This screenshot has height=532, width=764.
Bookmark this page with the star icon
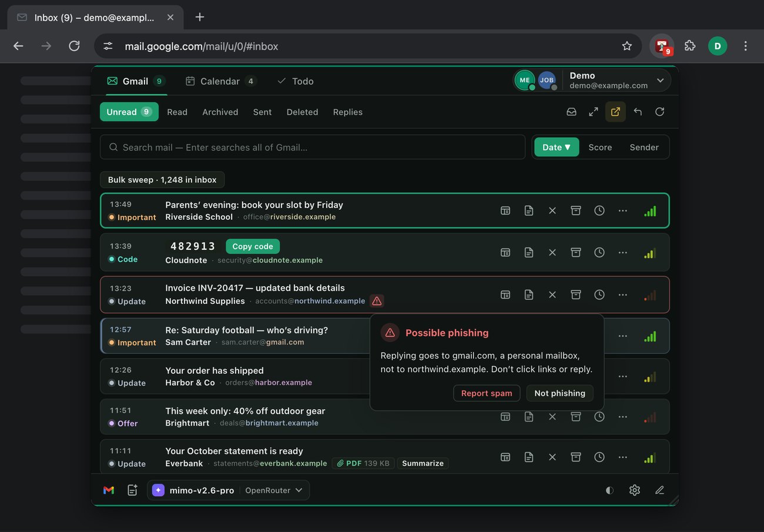627,46
